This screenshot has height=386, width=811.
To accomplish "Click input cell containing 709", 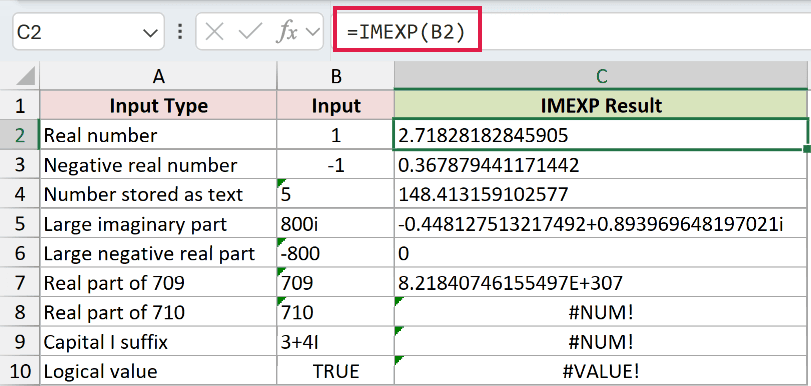I will click(336, 283).
